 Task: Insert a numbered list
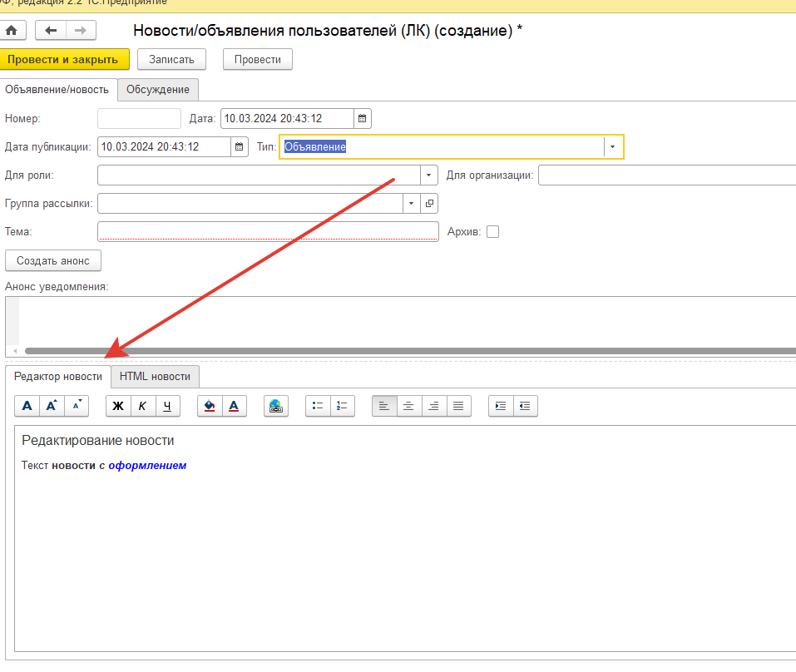point(342,406)
